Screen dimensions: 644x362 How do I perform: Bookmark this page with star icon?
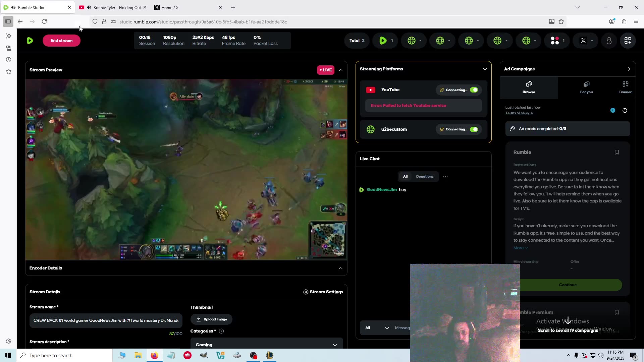pos(561,22)
